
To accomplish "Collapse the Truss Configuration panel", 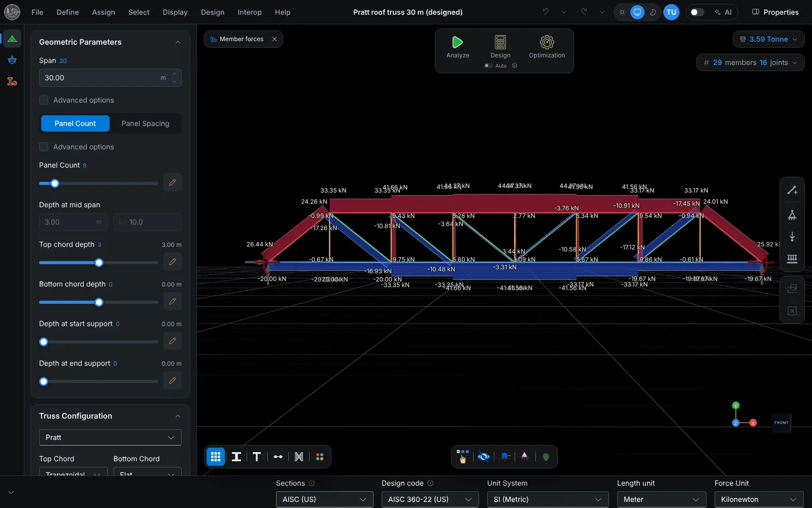I will pos(178,416).
